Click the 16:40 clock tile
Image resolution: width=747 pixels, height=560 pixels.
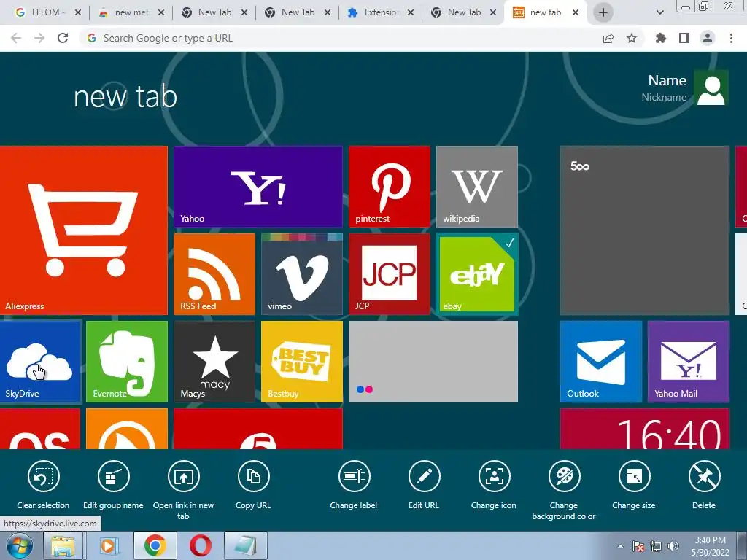645,429
